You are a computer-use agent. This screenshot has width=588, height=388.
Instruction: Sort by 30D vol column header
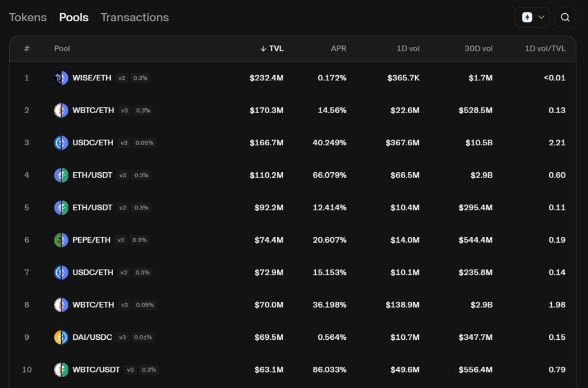click(x=478, y=48)
